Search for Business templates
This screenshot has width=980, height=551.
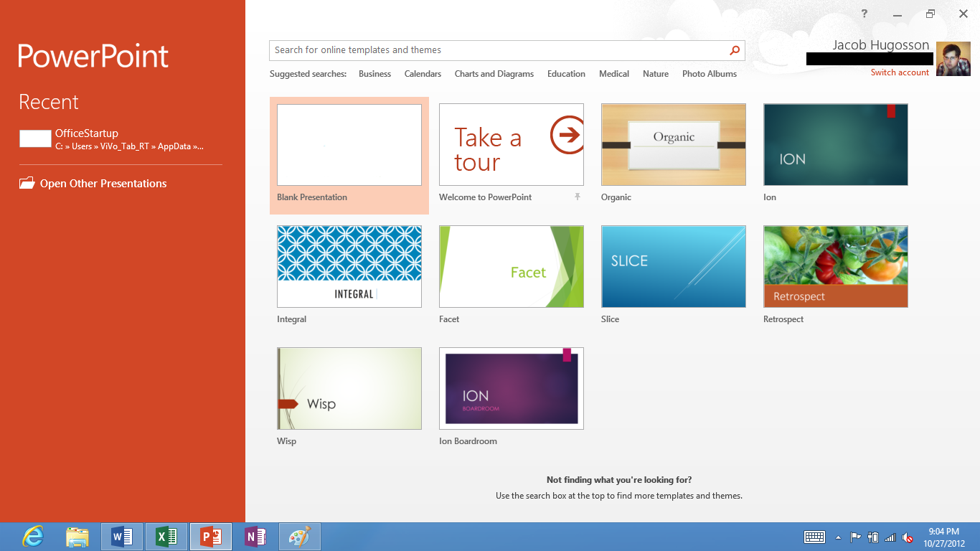[x=374, y=73]
